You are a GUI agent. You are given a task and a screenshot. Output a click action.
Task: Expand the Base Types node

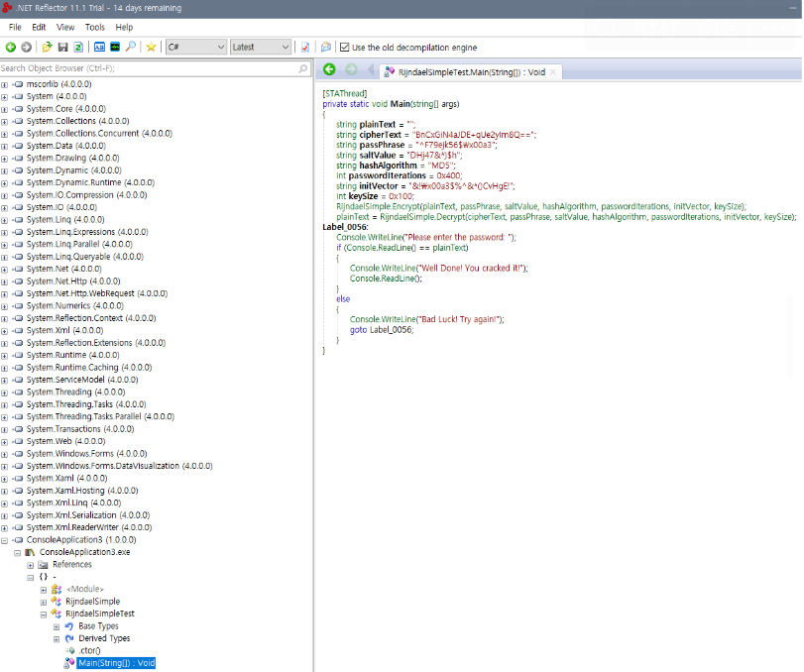tap(57, 626)
